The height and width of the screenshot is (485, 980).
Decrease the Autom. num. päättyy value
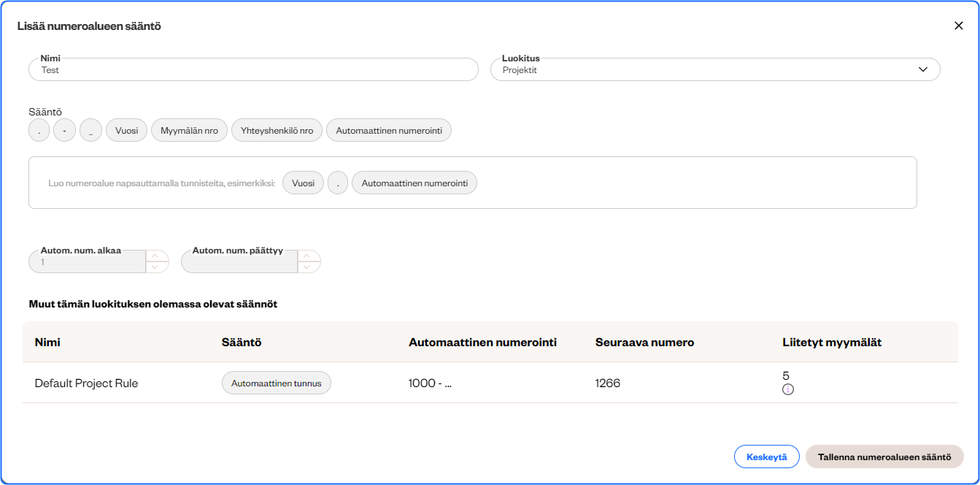(309, 267)
